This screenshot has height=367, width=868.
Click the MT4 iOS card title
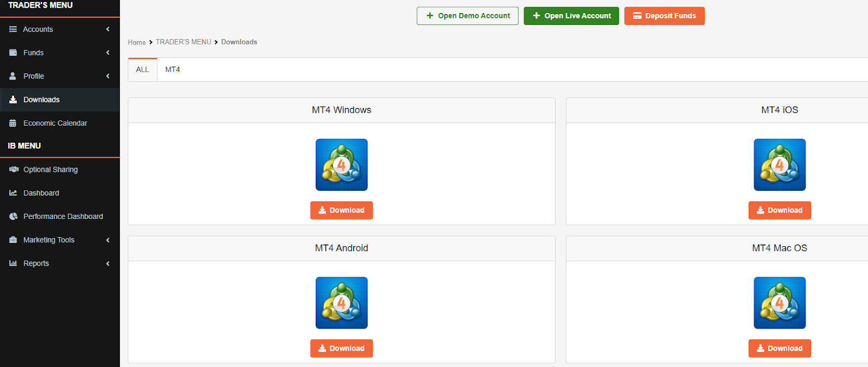click(780, 110)
